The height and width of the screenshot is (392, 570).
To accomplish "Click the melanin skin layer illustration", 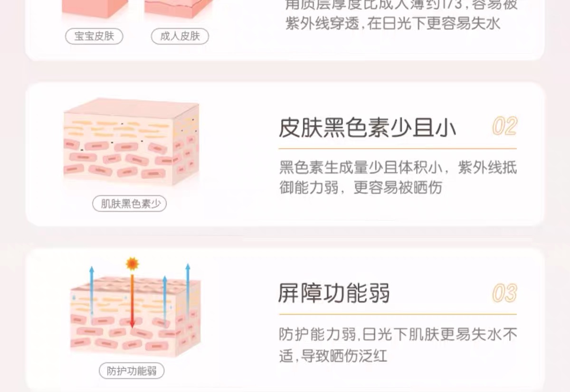I will (x=131, y=141).
